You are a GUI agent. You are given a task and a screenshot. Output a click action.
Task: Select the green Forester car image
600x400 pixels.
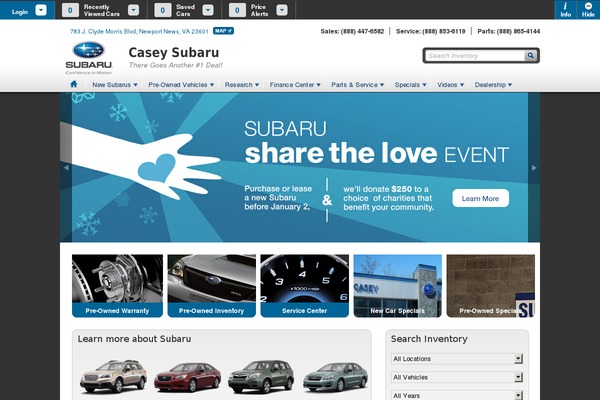pyautogui.click(x=261, y=376)
